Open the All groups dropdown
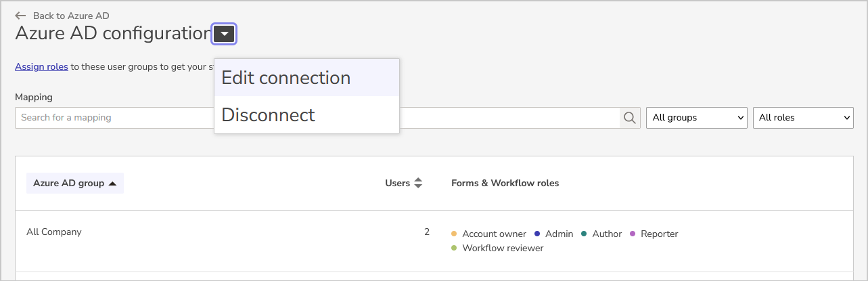868x281 pixels. click(x=697, y=118)
